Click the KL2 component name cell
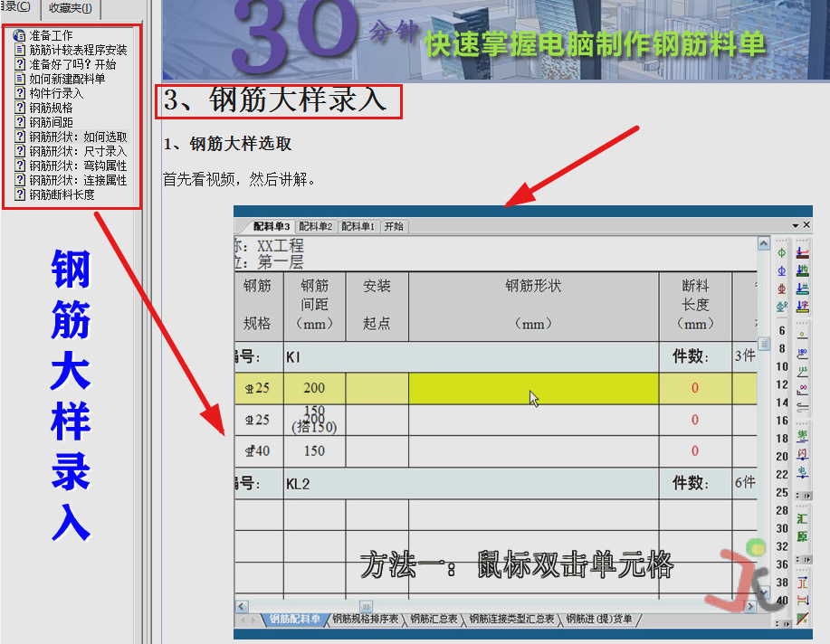This screenshot has width=830, height=644. pyautogui.click(x=471, y=483)
